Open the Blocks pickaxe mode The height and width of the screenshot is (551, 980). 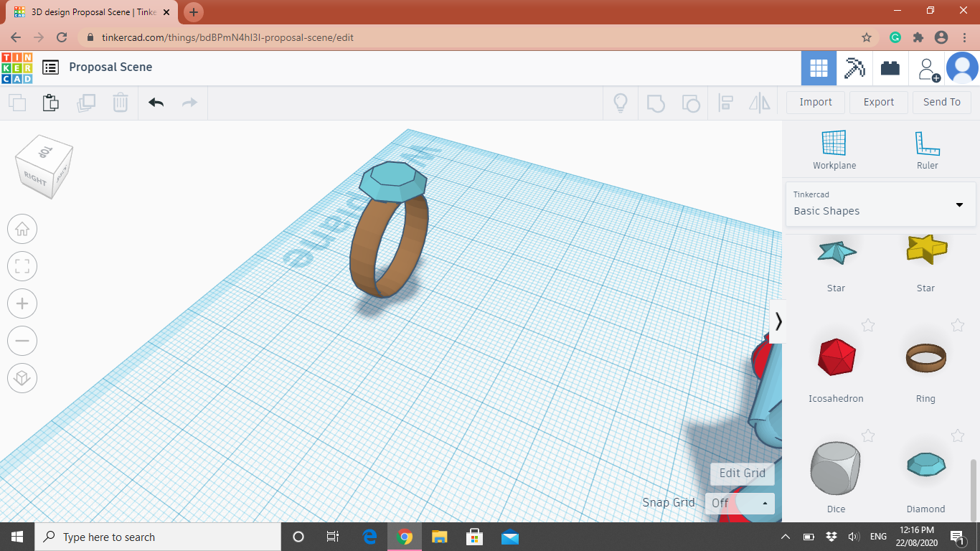(854, 68)
